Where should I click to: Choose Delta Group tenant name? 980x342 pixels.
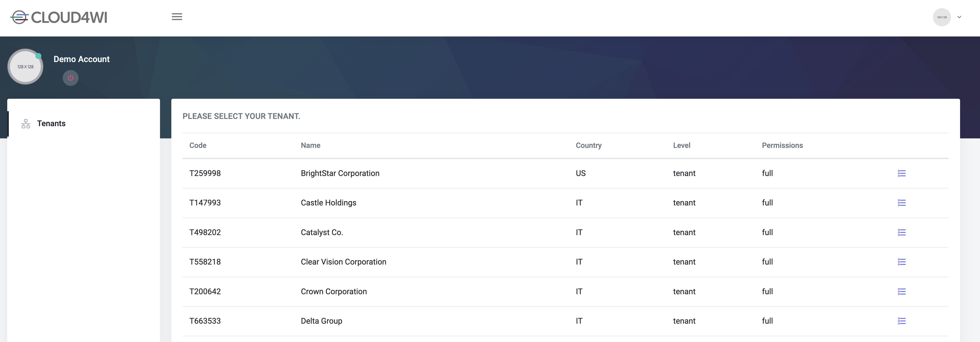pyautogui.click(x=321, y=321)
